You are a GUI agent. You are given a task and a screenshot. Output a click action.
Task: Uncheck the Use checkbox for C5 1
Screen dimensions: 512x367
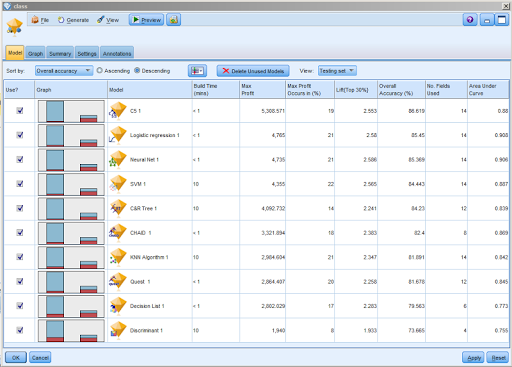[x=20, y=110]
